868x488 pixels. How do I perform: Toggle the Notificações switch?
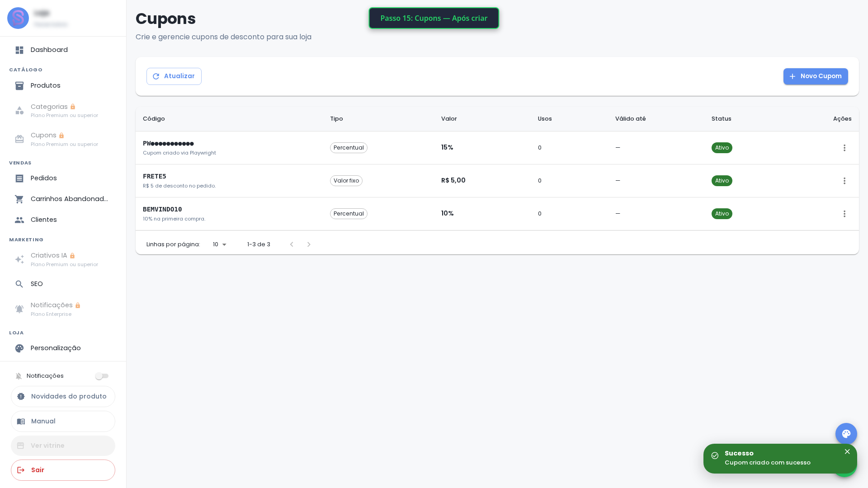(x=102, y=376)
